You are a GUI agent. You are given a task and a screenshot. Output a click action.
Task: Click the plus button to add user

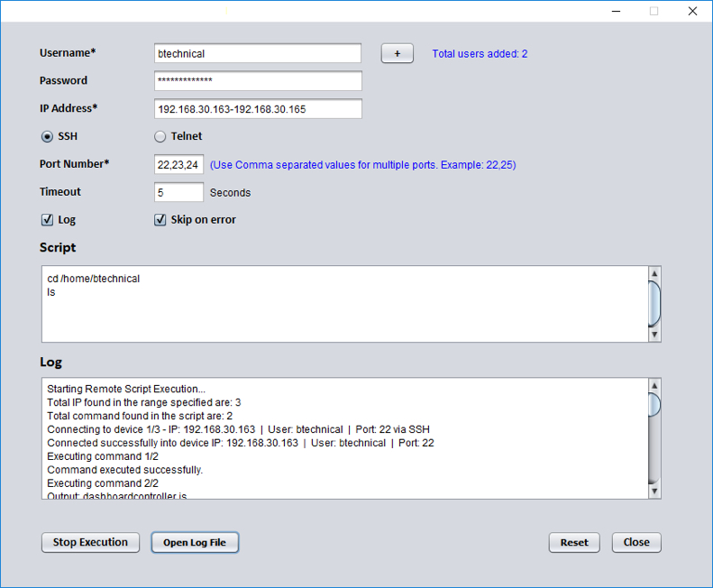point(397,53)
